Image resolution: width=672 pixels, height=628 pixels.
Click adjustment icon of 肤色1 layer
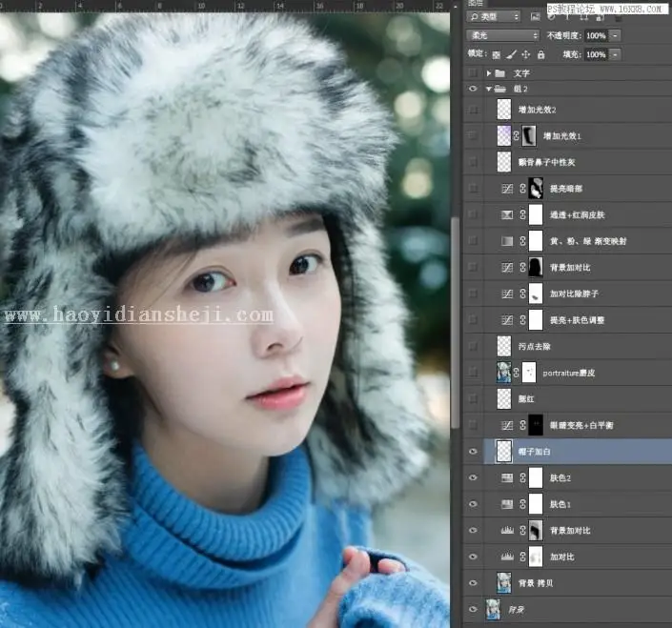click(507, 504)
